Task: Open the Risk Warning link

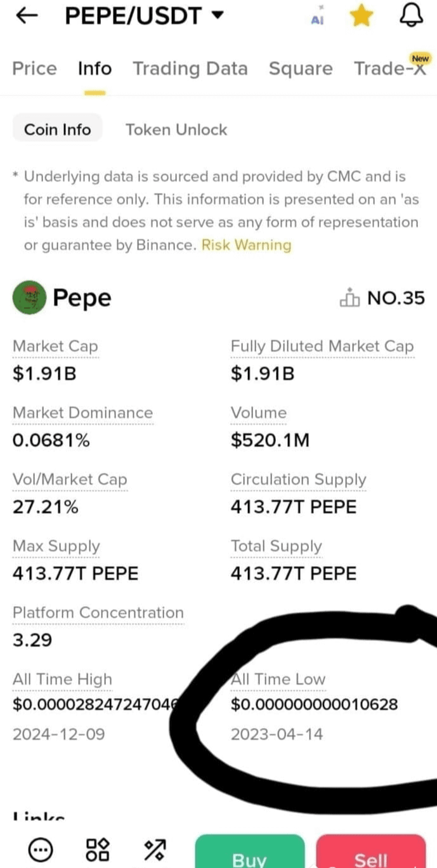Action: [246, 245]
